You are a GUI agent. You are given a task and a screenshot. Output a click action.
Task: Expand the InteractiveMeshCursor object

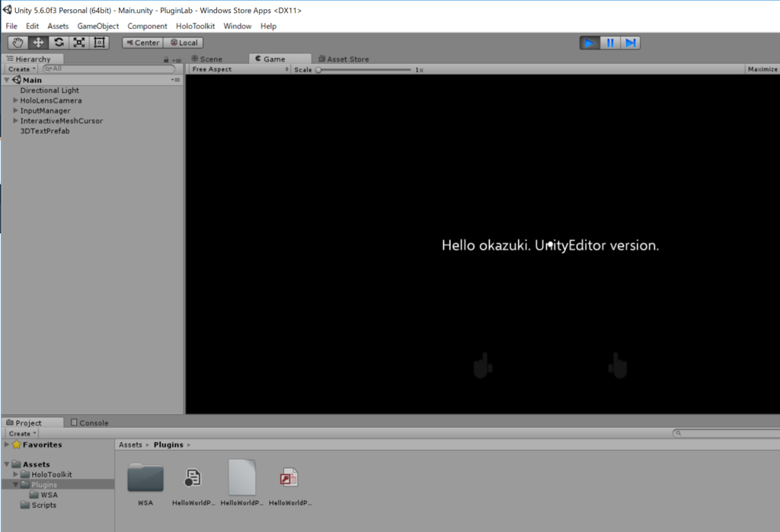pos(15,121)
